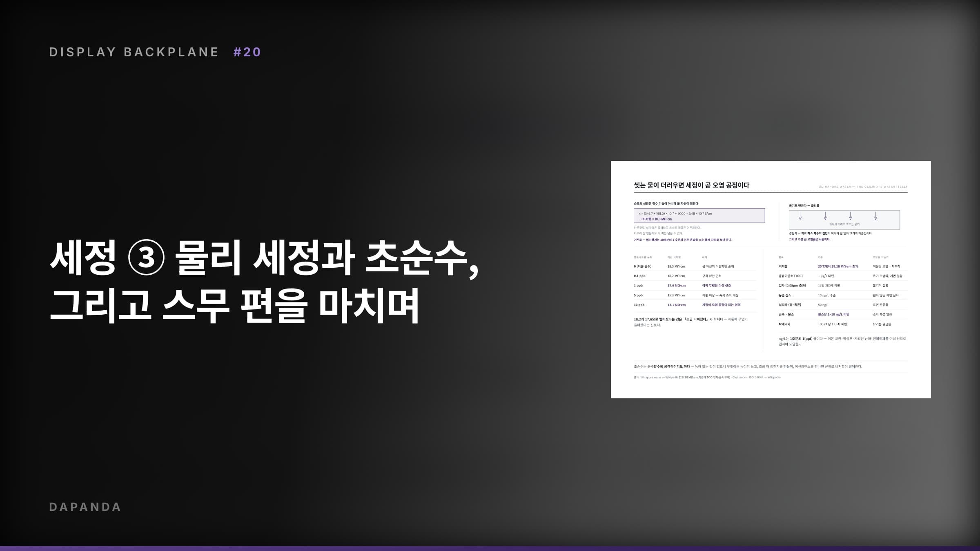Click the title line "그리고 스무 편을 마치며"
The height and width of the screenshot is (551, 980).
coord(234,305)
